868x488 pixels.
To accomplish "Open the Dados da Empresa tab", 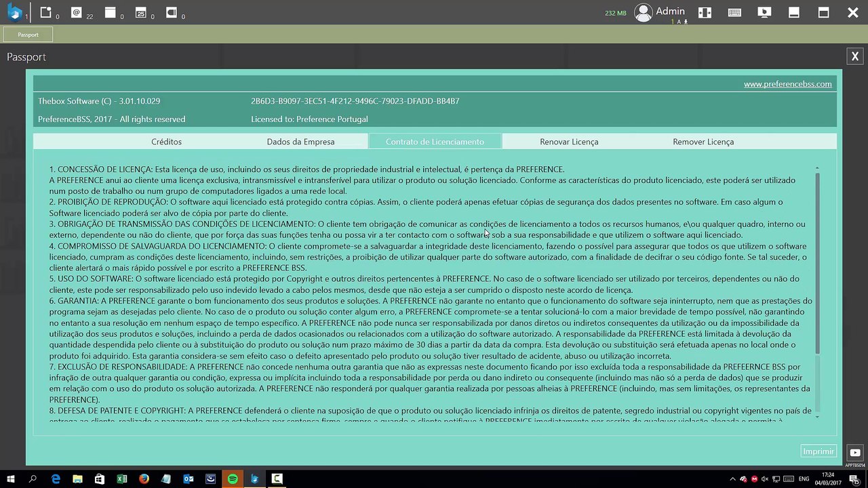I will [300, 142].
